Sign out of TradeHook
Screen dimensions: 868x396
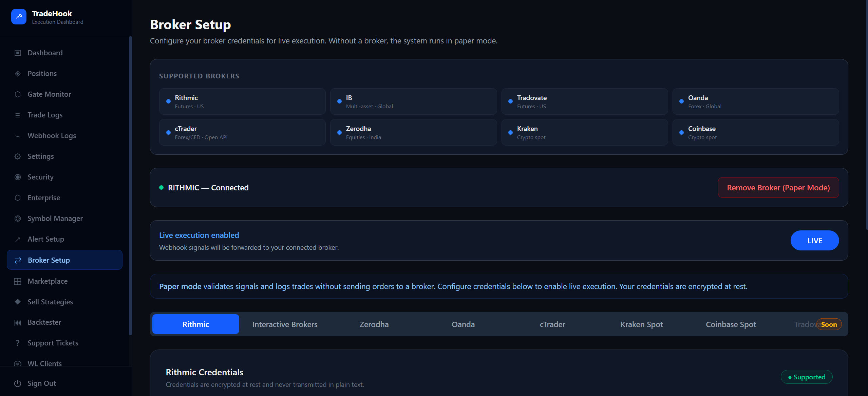64,383
